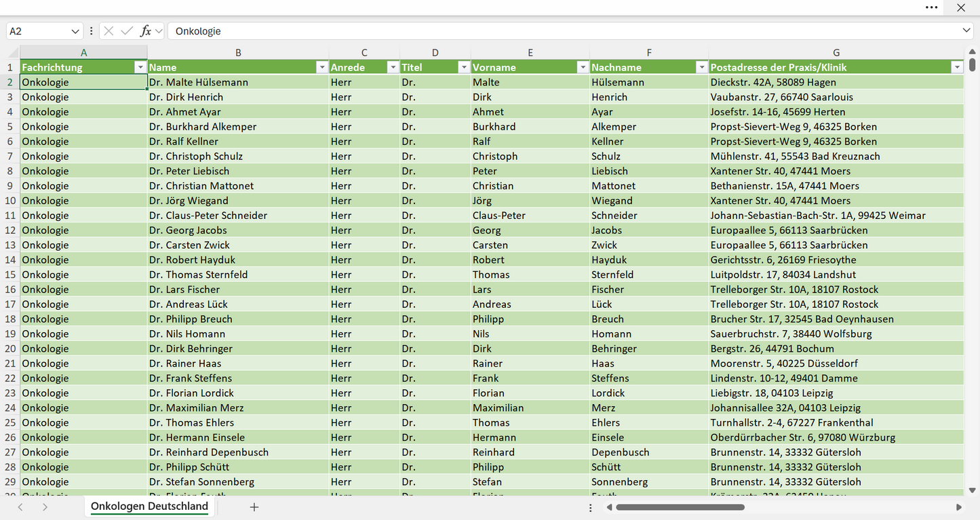Open the Anrede filter dropdown

pyautogui.click(x=393, y=67)
